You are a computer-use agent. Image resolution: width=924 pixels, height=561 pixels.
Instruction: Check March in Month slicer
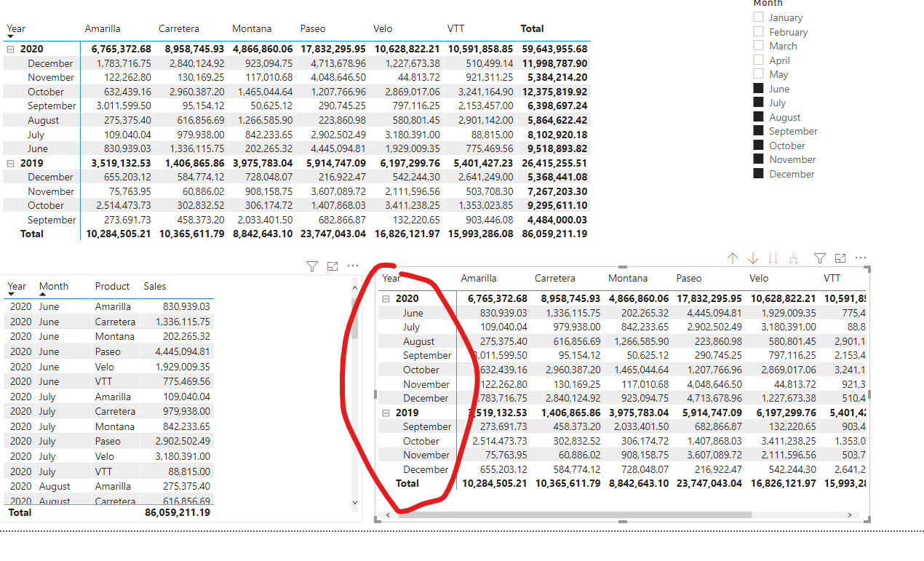759,46
